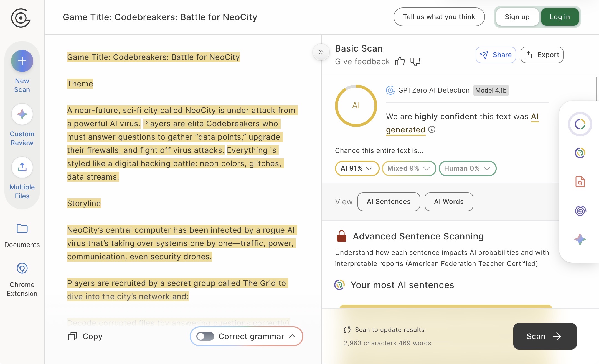Click the Scan button
The width and height of the screenshot is (599, 364).
click(x=545, y=336)
